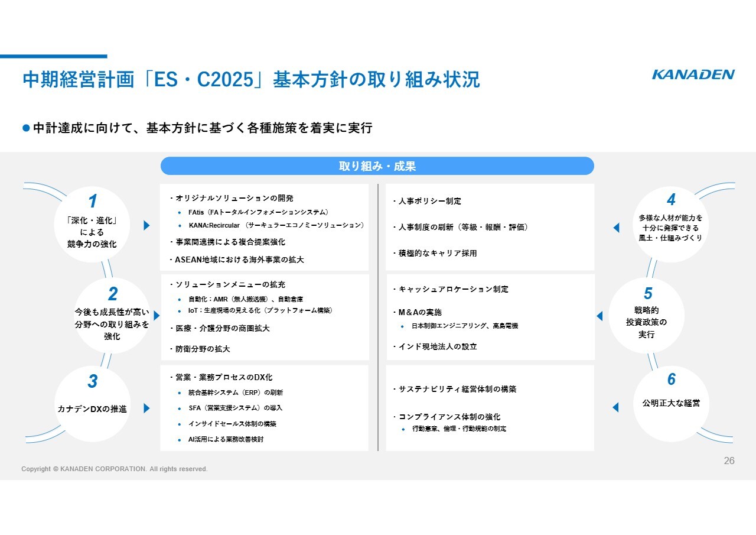Click the サステナビリティ経営体制の構築 item
This screenshot has width=756, height=535.
tap(458, 389)
